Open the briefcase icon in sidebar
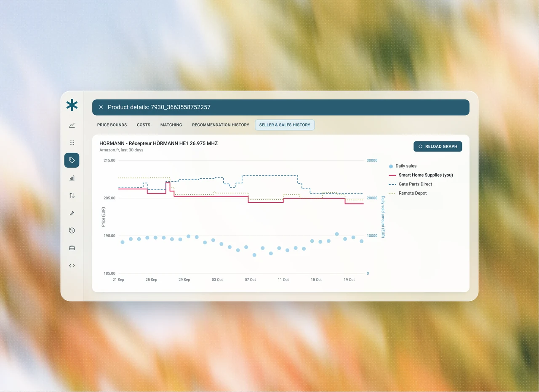539x392 pixels. click(72, 248)
